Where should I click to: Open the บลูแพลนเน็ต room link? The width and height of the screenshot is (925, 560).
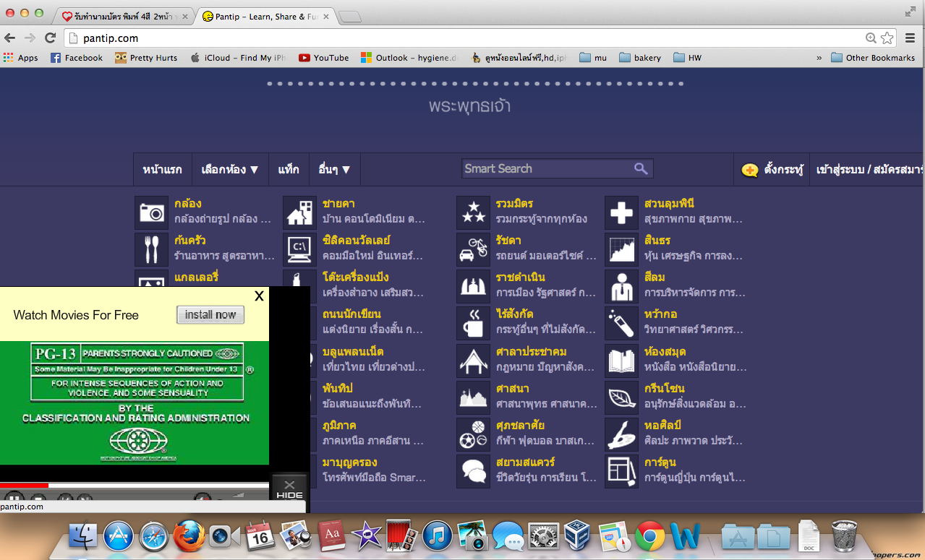351,352
